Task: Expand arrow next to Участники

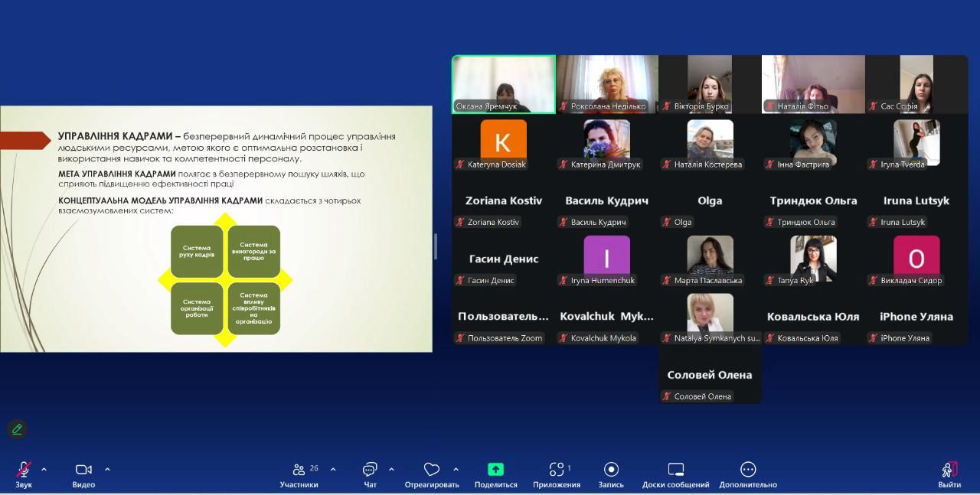Action: pyautogui.click(x=333, y=469)
